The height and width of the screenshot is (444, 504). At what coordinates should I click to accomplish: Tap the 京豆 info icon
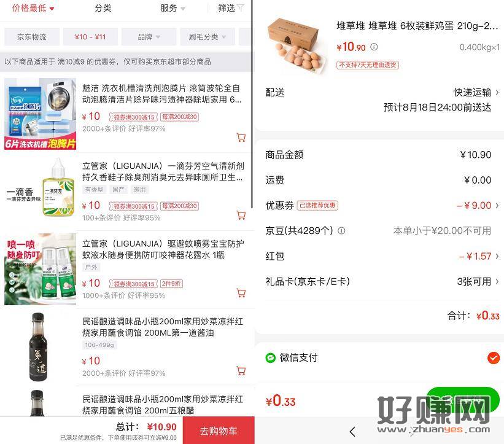tap(342, 230)
